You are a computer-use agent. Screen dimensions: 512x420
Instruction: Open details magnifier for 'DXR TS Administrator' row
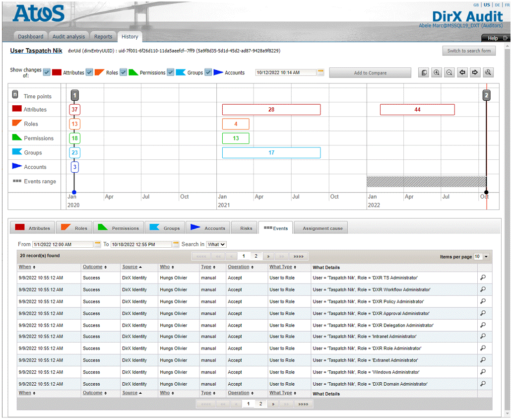(483, 278)
